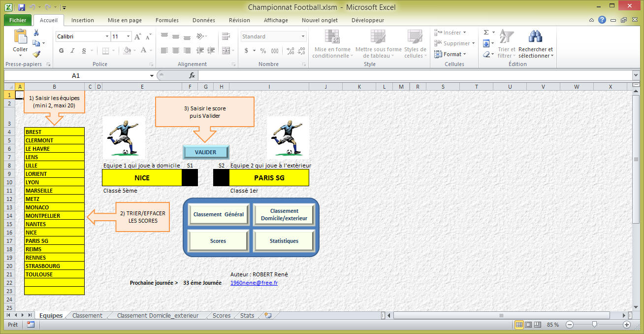This screenshot has width=644, height=334.
Task: Save the workbook from Quick Access toolbar
Action: click(x=21, y=7)
